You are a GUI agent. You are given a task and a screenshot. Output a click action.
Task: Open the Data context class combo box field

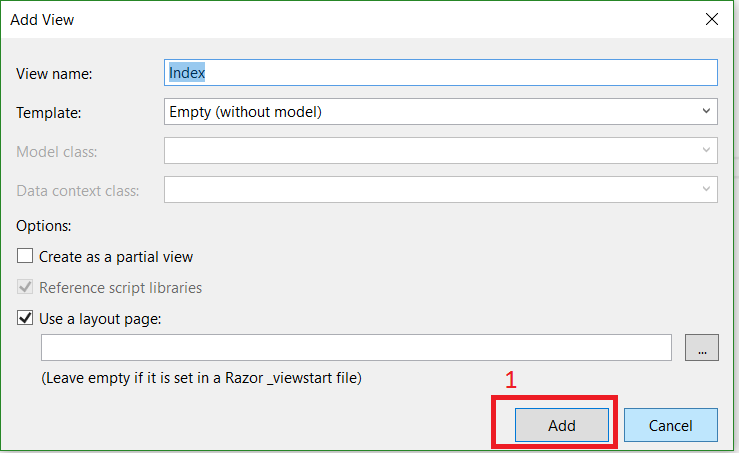pos(430,189)
